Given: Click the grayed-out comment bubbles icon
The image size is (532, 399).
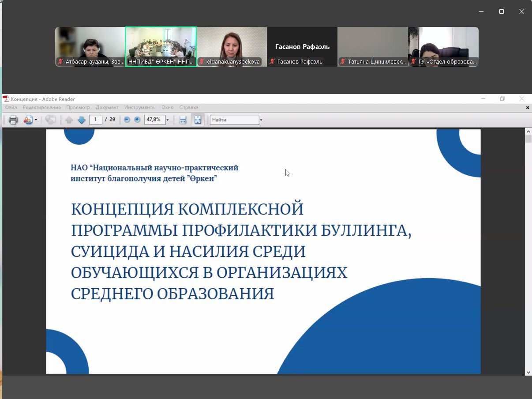Looking at the screenshot, I should pyautogui.click(x=51, y=120).
